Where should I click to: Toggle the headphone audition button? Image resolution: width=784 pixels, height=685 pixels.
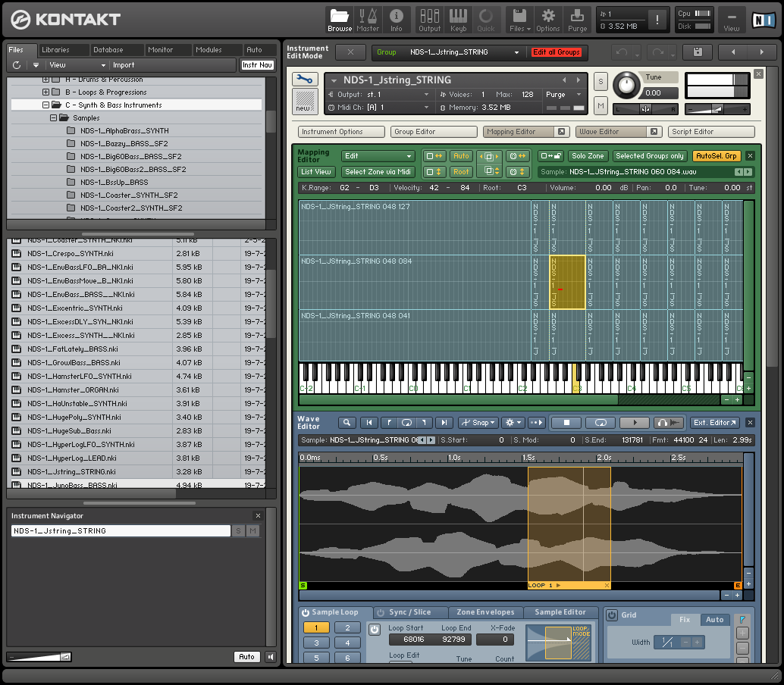tap(669, 423)
